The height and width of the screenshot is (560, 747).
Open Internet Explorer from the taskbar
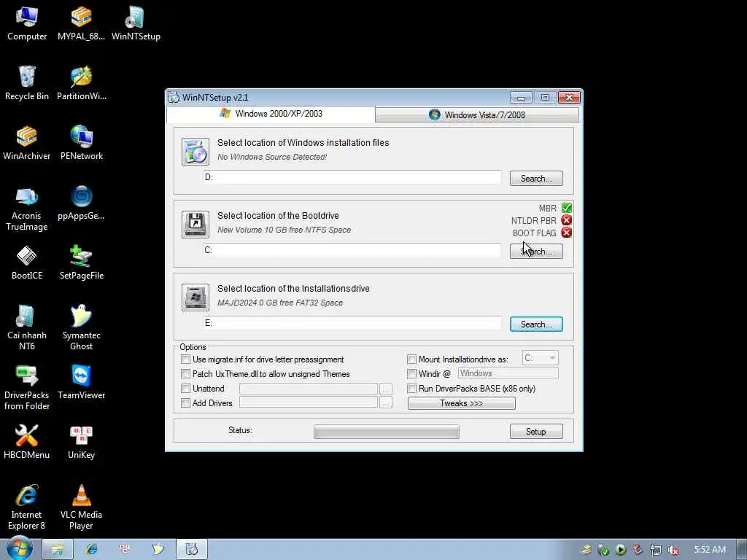(91, 550)
